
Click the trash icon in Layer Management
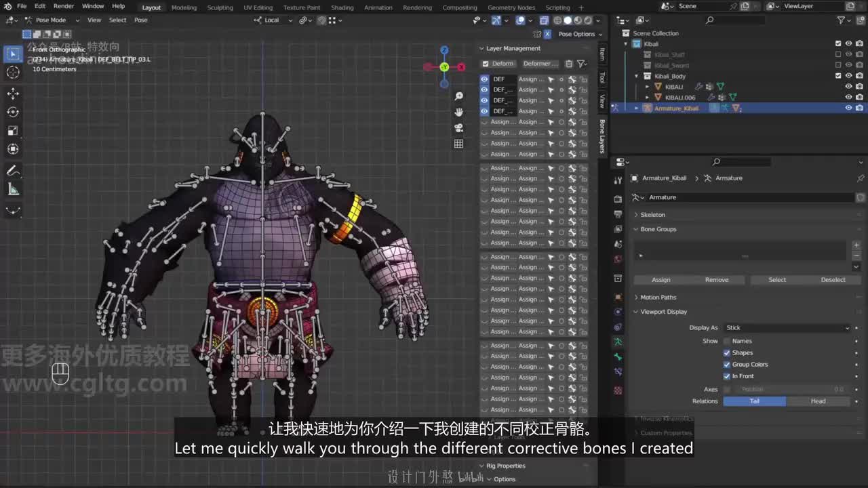pyautogui.click(x=569, y=64)
